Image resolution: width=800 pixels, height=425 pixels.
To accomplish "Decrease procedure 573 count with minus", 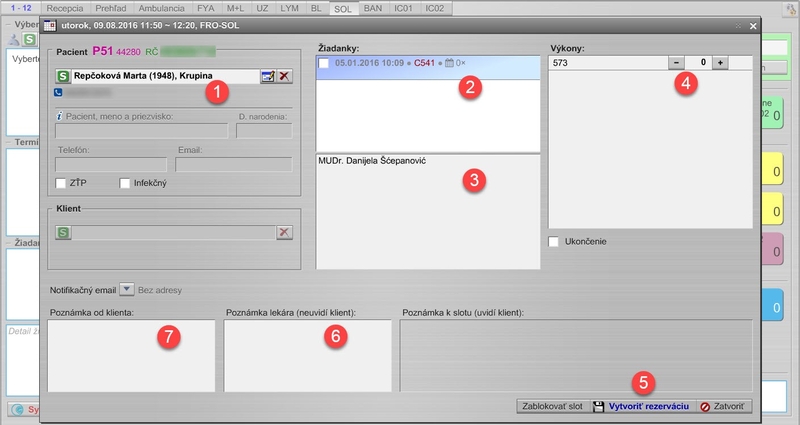I will pyautogui.click(x=677, y=62).
